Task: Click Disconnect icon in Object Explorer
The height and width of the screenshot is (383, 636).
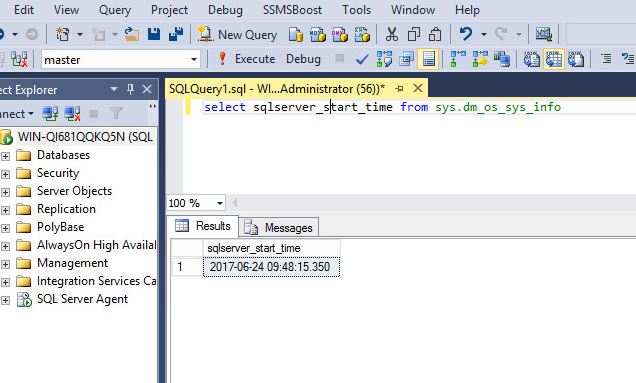Action: pyautogui.click(x=73, y=114)
